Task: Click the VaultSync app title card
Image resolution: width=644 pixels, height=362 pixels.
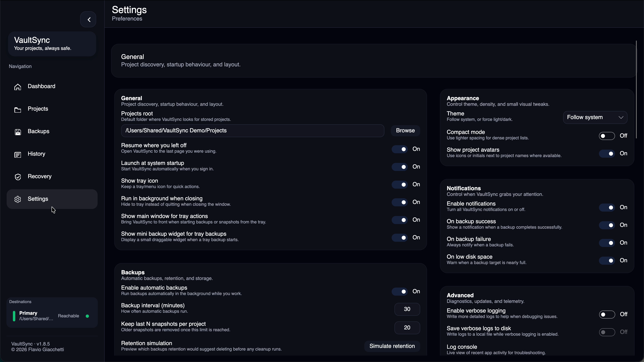Action: click(52, 44)
